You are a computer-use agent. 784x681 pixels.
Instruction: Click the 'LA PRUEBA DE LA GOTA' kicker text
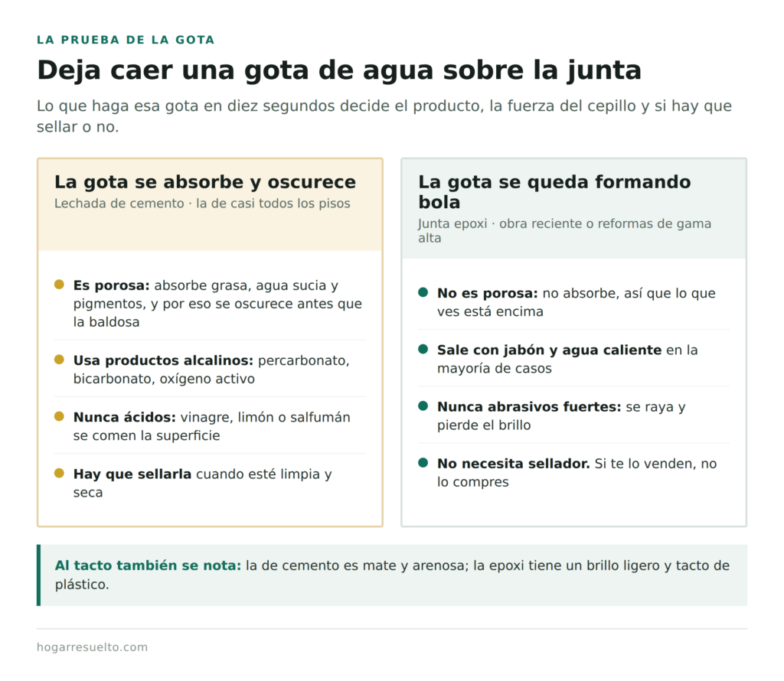[x=126, y=40]
